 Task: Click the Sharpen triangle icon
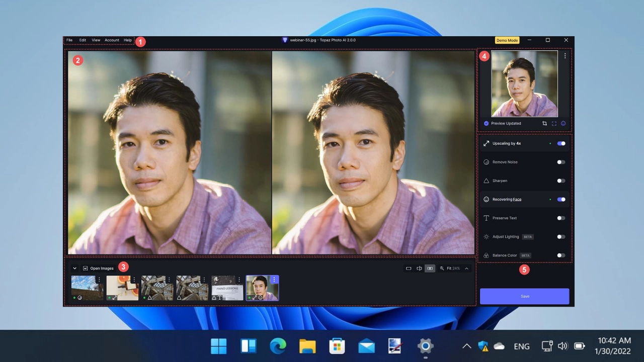[x=487, y=180]
